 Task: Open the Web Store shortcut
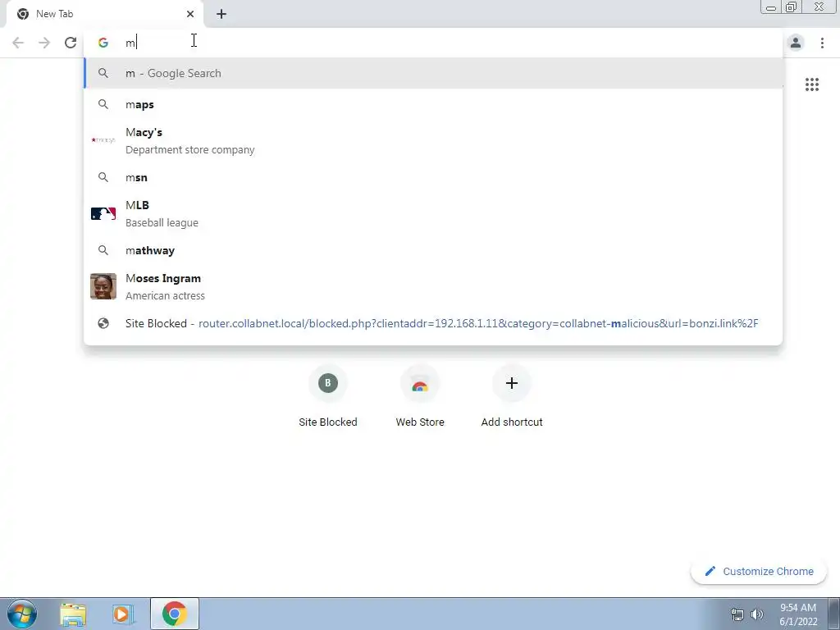pos(420,396)
